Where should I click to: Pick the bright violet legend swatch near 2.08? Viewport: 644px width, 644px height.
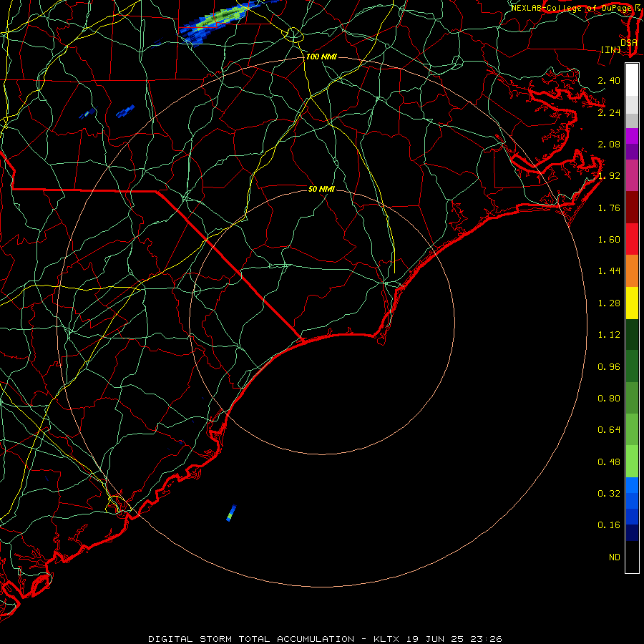[632, 136]
